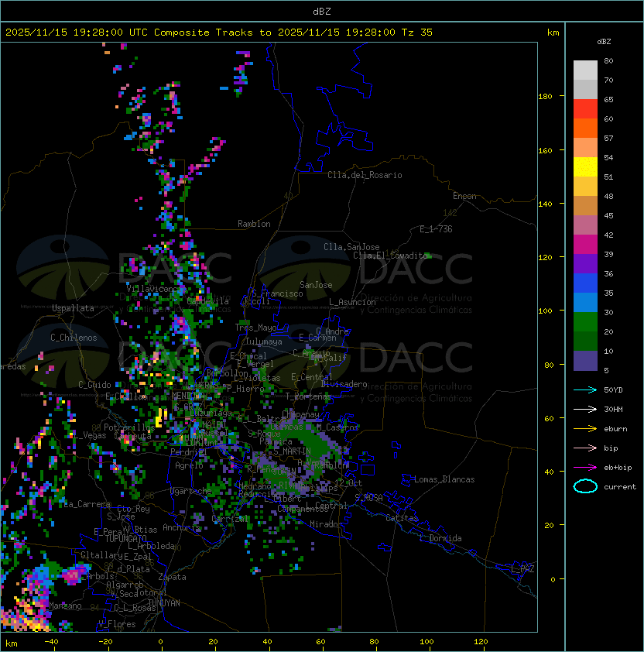Click the pink bip arrow in the legend
Viewport: 644px width, 652px height.
click(585, 448)
